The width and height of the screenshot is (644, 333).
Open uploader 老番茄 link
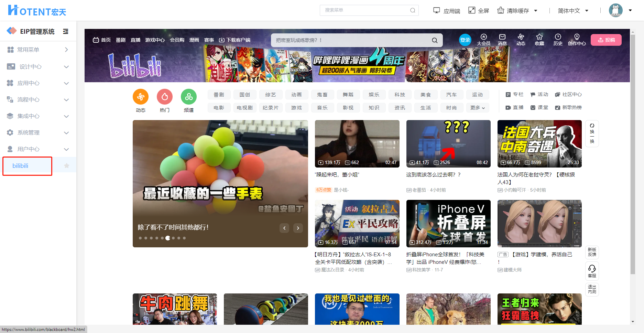419,190
